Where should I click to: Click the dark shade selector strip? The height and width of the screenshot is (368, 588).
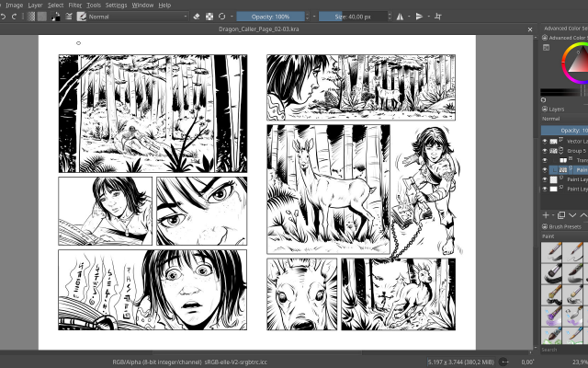tap(564, 92)
